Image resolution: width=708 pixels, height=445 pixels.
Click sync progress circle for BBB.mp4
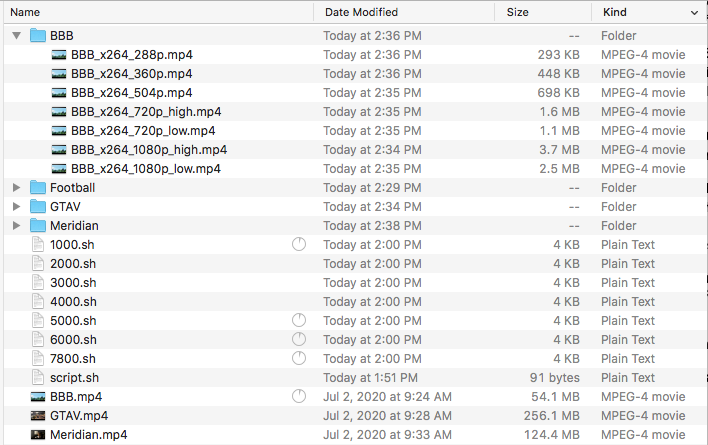coord(299,396)
